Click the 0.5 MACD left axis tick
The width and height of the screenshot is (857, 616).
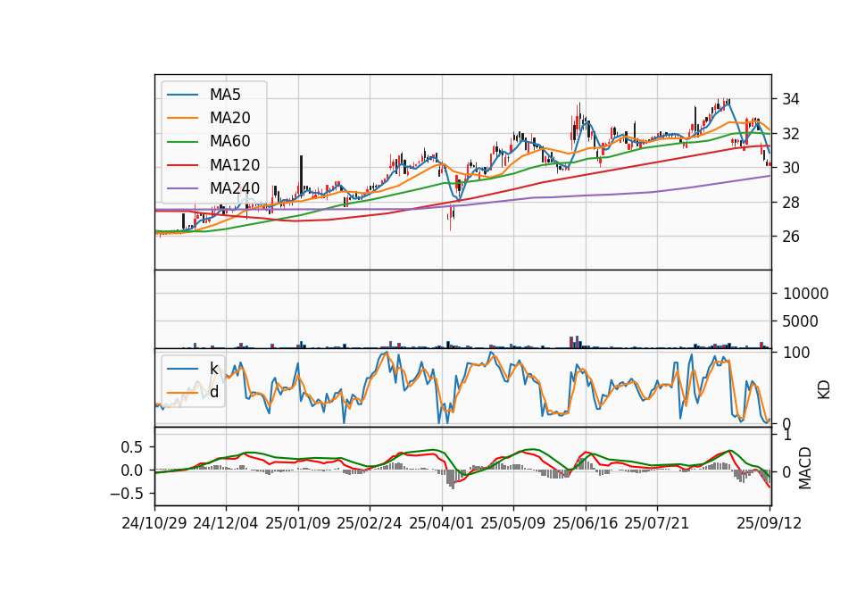click(x=131, y=447)
